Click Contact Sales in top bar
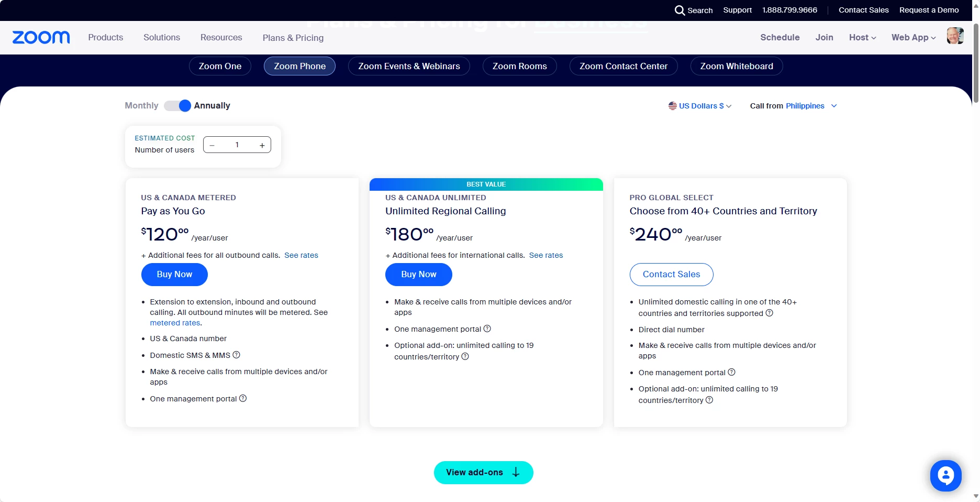Screen dimensions: 980x502 click(864, 10)
